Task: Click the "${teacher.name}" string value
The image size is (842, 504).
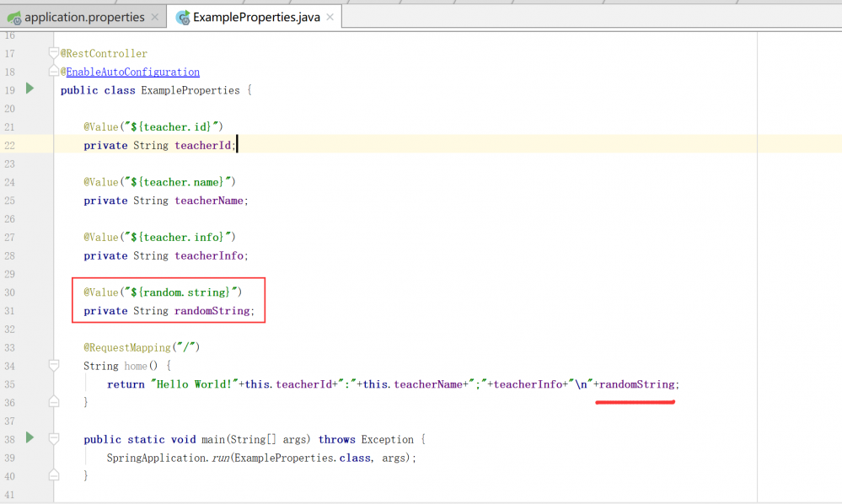Action: point(177,182)
